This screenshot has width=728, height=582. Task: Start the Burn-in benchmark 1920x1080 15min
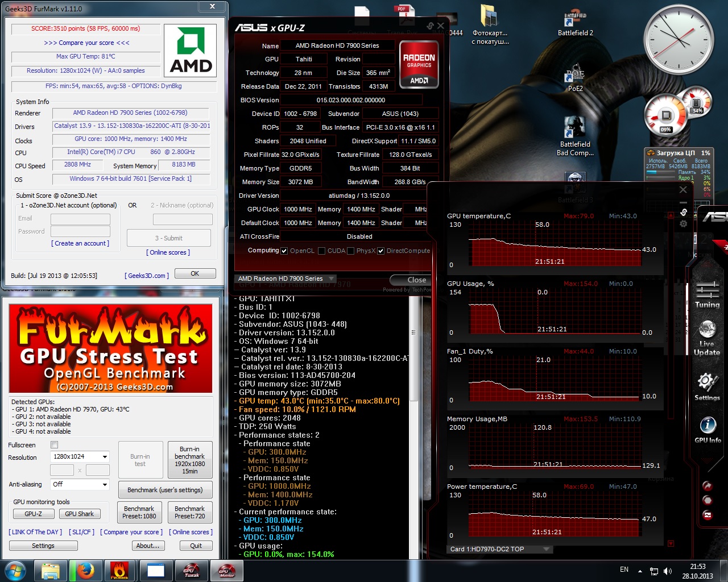point(189,460)
